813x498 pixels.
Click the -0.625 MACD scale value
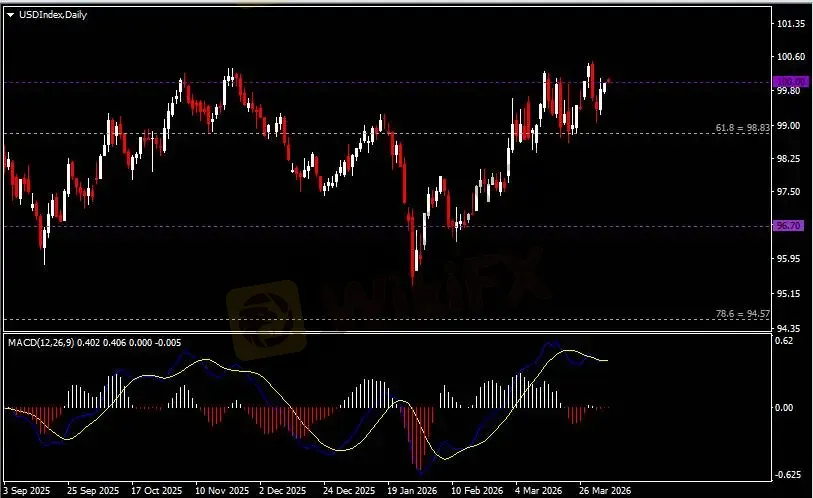pyautogui.click(x=789, y=475)
